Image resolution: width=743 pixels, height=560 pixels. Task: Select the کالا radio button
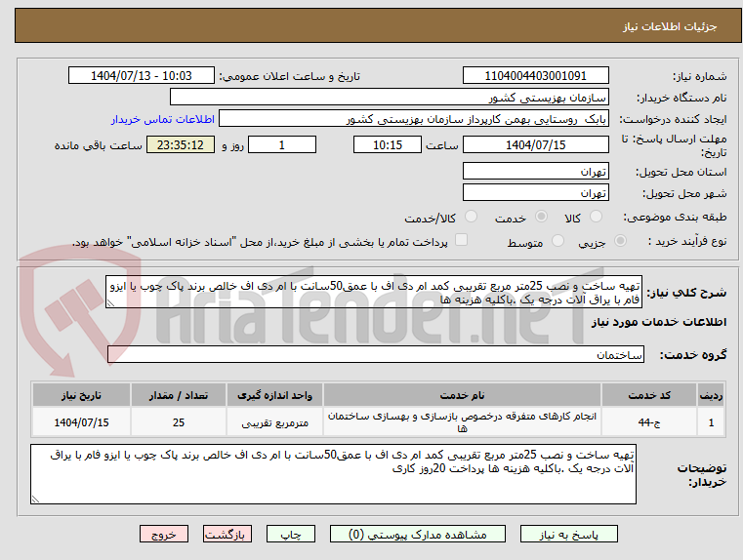click(596, 217)
